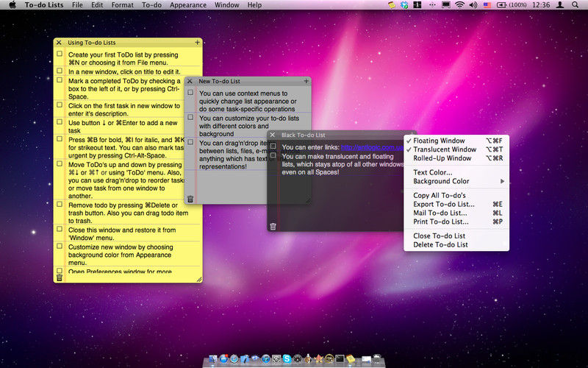Click the To-do Lists yellow notepad Dock icon
Viewport: 588px width, 368px height.
[x=351, y=358]
